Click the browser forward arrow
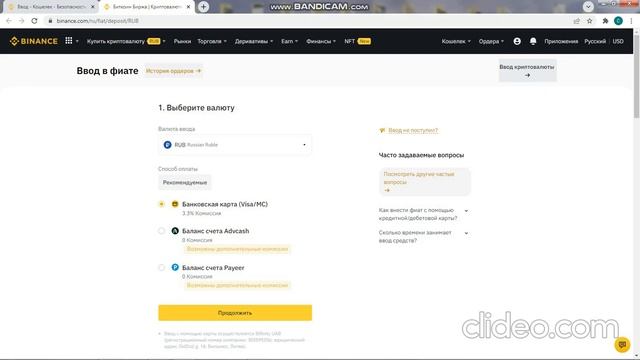This screenshot has height=360, width=640. (x=21, y=21)
